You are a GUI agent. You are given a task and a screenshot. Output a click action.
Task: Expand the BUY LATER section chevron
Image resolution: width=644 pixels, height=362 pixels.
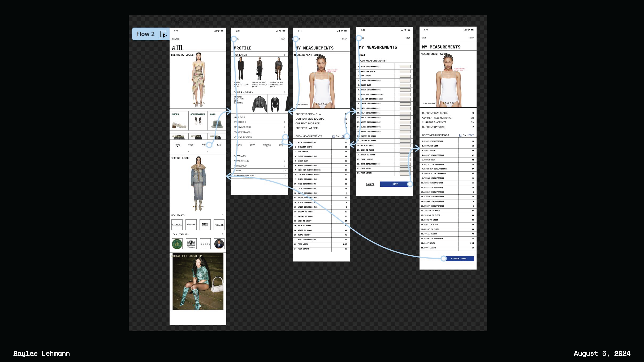(x=285, y=55)
